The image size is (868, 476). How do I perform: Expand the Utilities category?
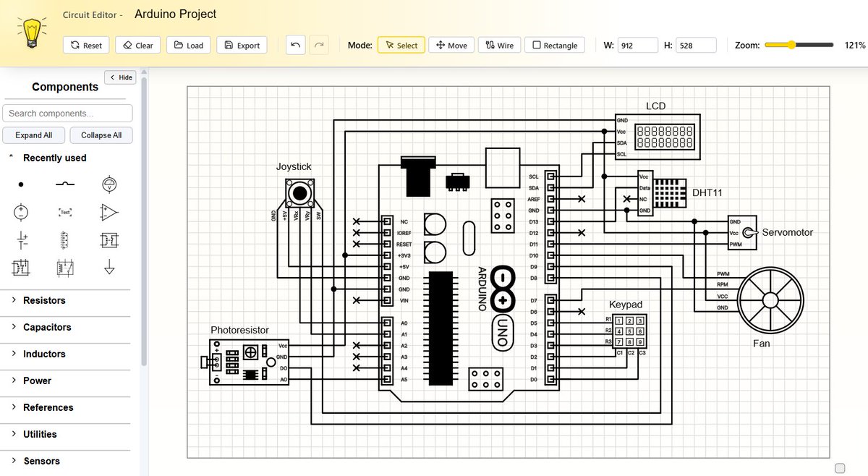(x=65, y=434)
